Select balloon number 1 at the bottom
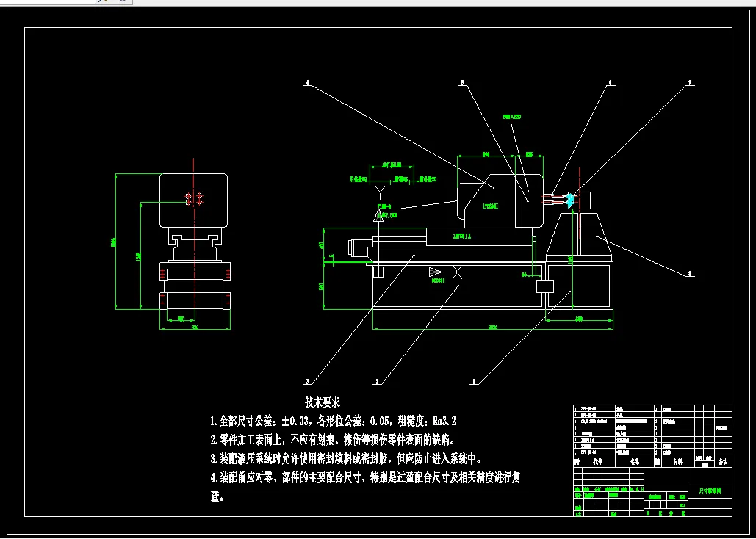756x539 pixels. tap(473, 382)
